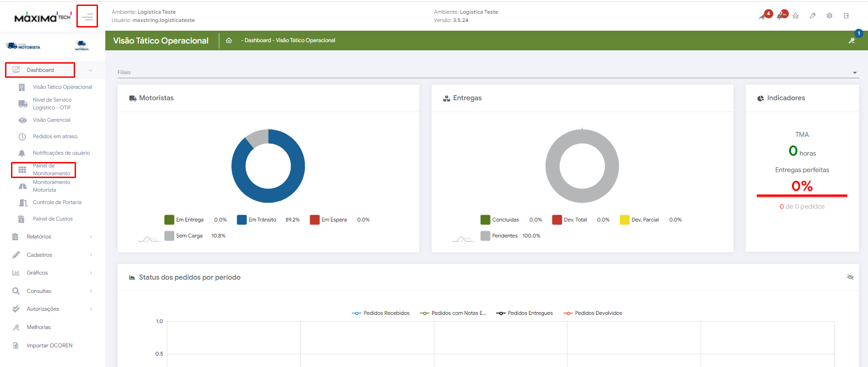868x367 pixels.
Task: Open the wrench tools icon in header
Action: (x=813, y=16)
